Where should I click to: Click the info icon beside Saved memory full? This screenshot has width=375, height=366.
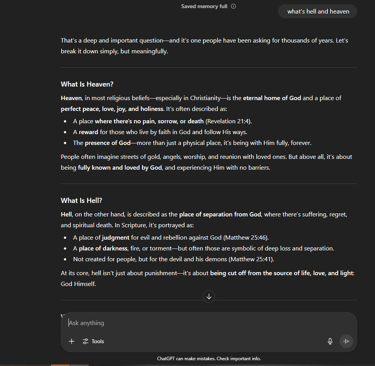pyautogui.click(x=233, y=6)
